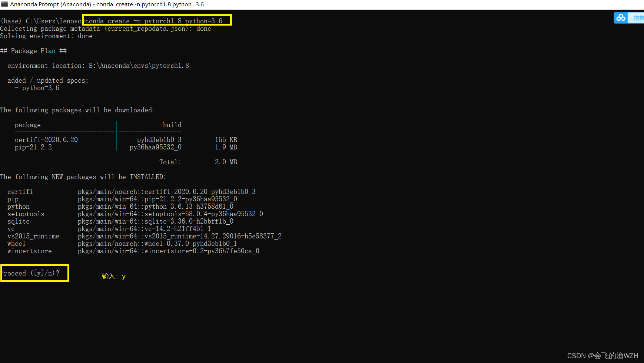Screen dimensions: 644x363
Task: Click 'certifi-2020.6.20' in download table
Action: (46, 140)
